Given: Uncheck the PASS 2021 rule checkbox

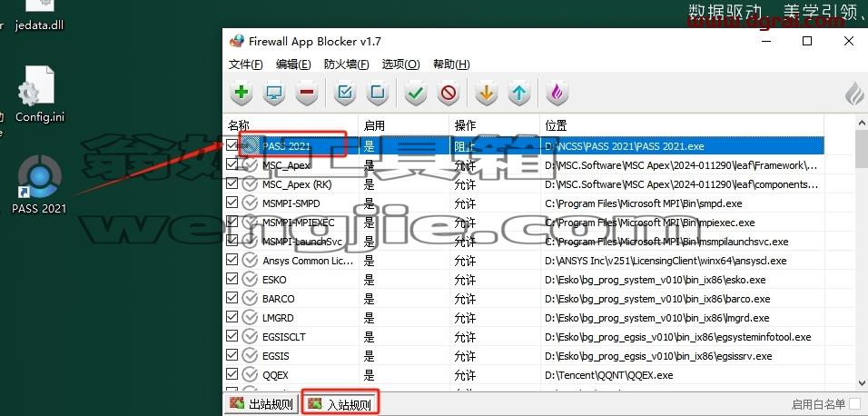Looking at the screenshot, I should click(232, 145).
